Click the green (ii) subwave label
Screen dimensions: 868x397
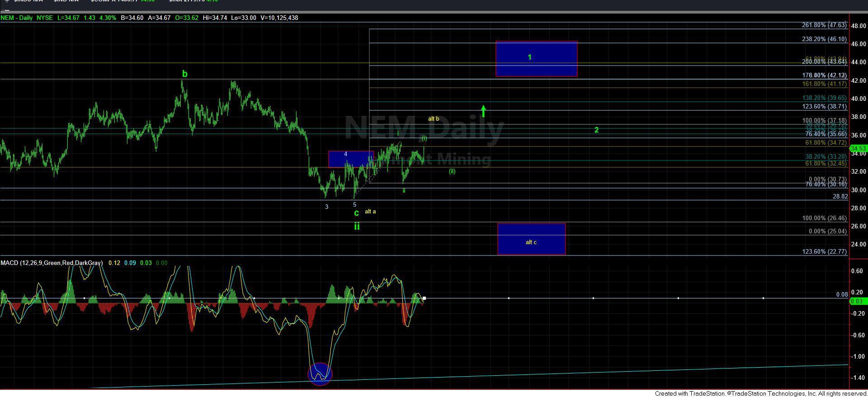(x=452, y=171)
